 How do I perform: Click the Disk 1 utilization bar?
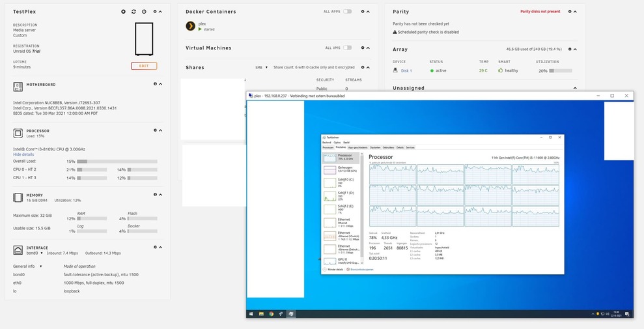561,70
